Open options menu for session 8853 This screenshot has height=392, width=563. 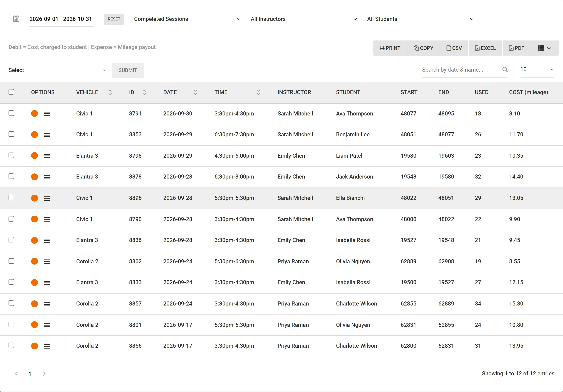coord(47,135)
